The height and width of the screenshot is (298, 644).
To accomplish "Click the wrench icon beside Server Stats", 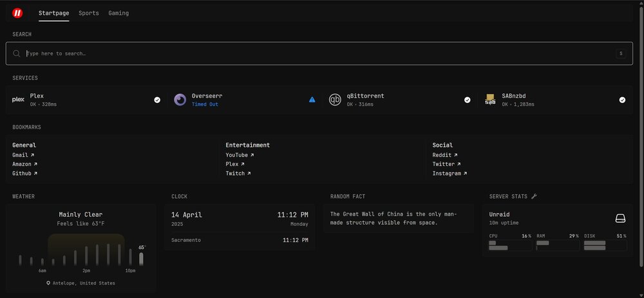I will 534,196.
